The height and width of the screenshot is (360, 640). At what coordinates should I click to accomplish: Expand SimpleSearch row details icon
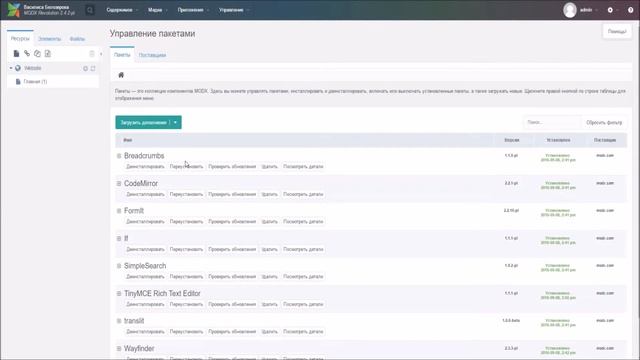coord(119,266)
